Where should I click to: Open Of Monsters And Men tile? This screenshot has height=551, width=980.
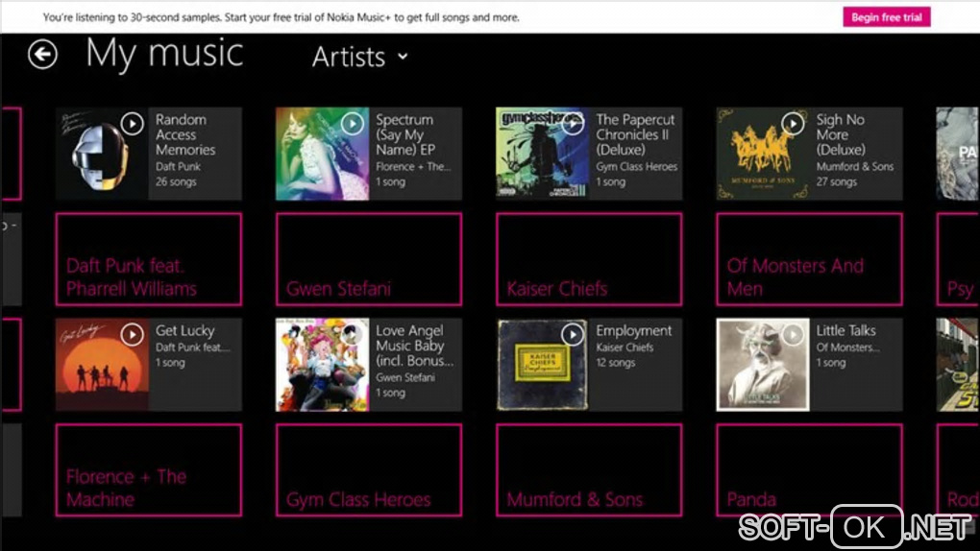coord(809,259)
